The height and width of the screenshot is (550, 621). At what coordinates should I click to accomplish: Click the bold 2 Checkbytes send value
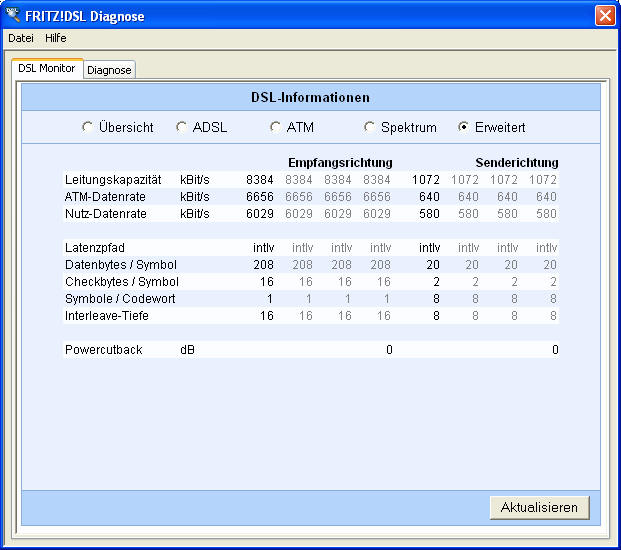coord(436,282)
